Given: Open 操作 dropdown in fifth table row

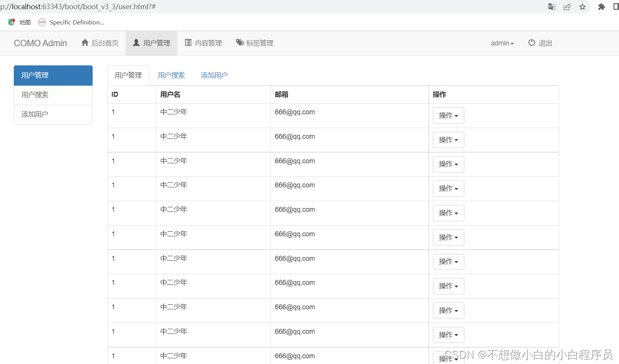Looking at the screenshot, I should pyautogui.click(x=448, y=213).
